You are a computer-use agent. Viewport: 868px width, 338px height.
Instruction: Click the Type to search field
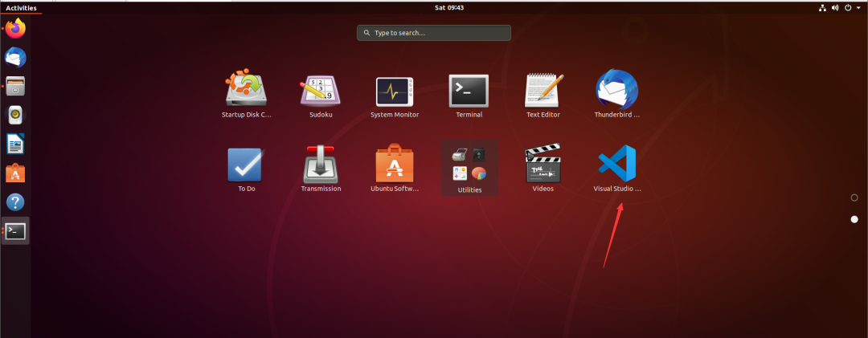click(434, 33)
